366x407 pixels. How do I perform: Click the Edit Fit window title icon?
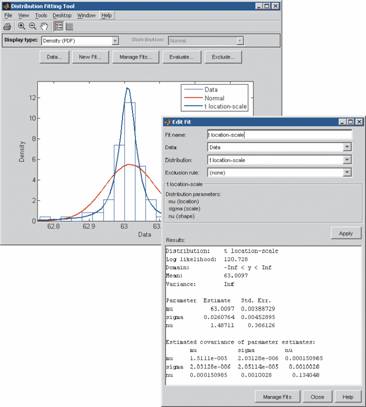click(168, 122)
